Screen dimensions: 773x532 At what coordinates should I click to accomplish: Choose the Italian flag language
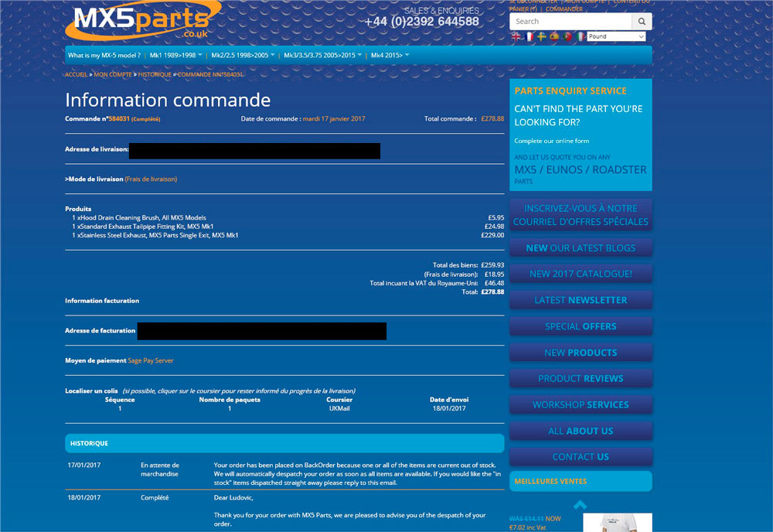581,36
